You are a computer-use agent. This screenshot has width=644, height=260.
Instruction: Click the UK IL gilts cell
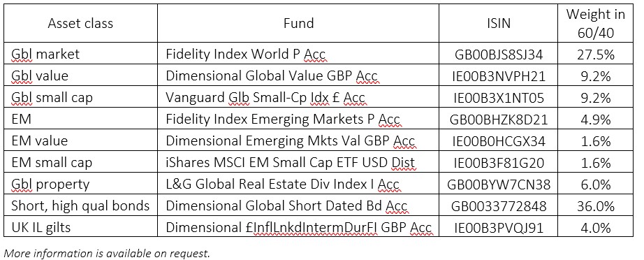click(80, 227)
